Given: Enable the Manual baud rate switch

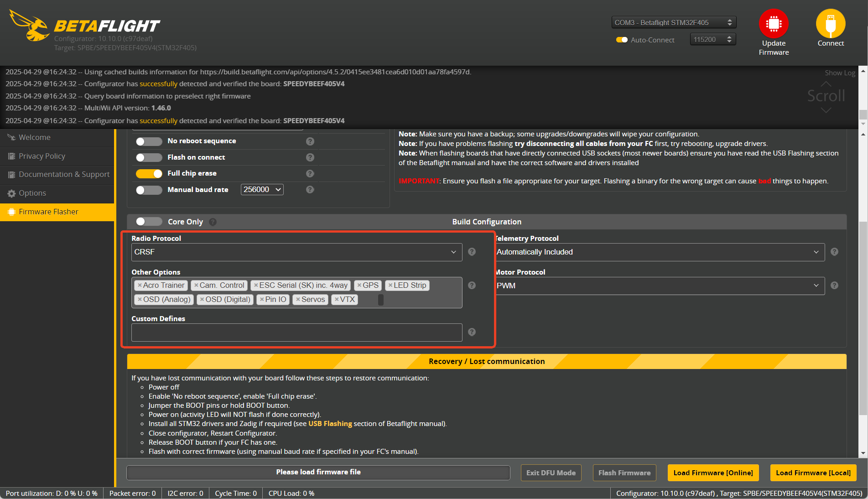Looking at the screenshot, I should (149, 190).
